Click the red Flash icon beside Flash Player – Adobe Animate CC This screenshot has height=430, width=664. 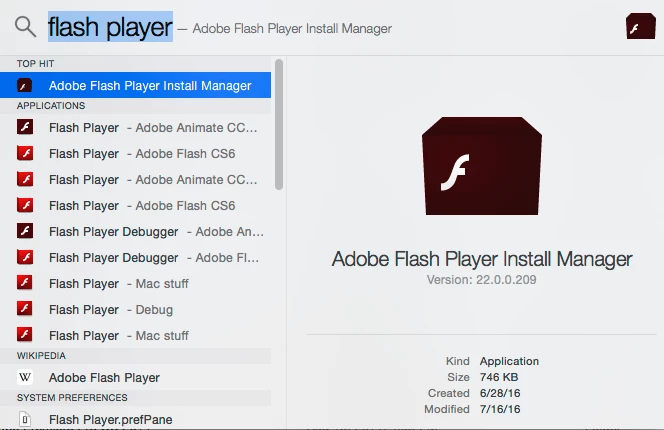(25, 179)
